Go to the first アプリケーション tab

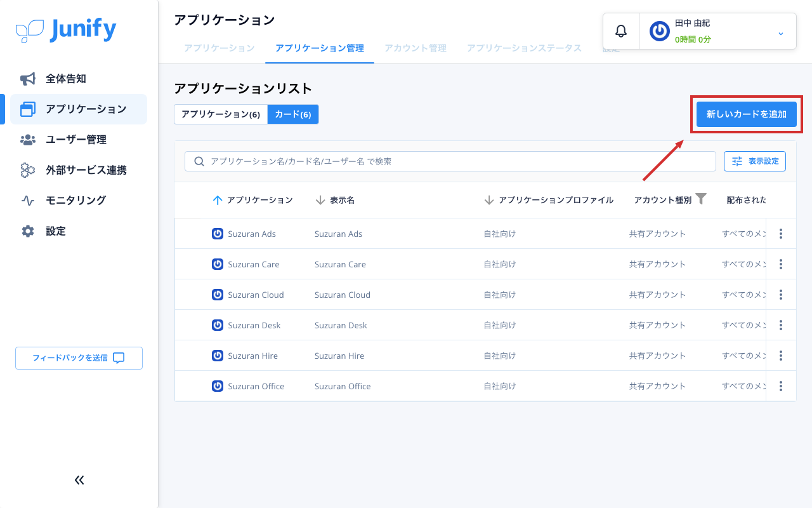pos(219,48)
